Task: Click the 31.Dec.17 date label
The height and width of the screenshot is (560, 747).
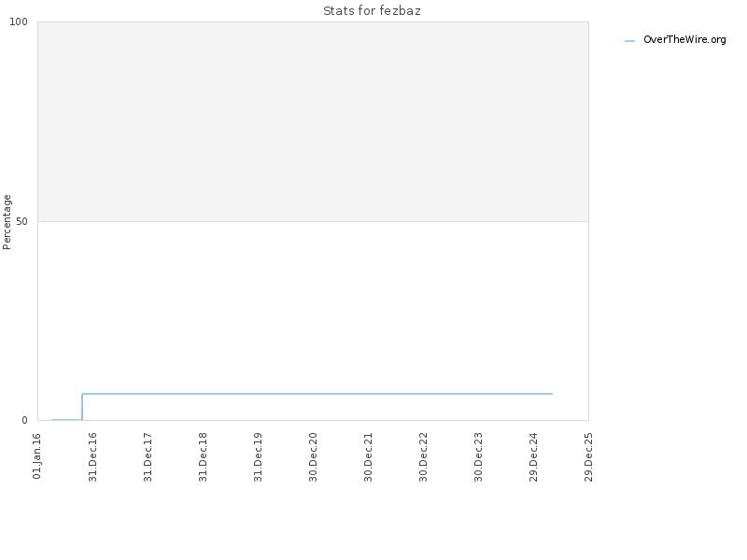Action: tap(148, 457)
